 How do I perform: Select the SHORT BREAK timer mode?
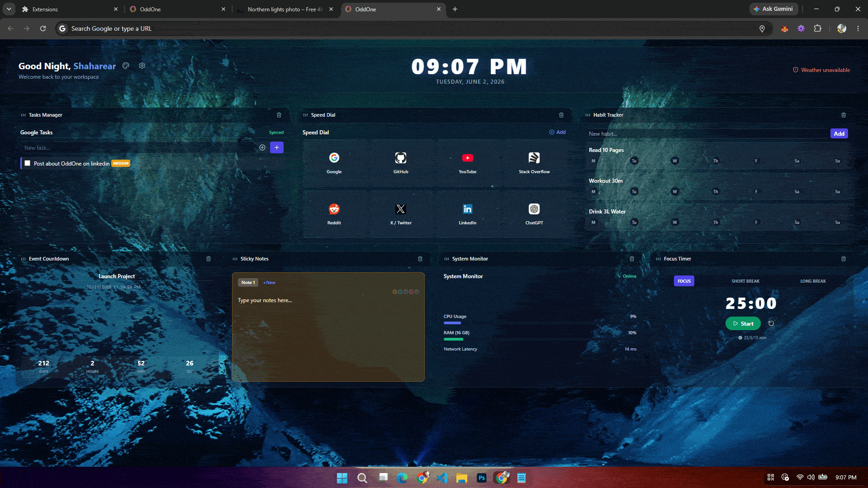745,281
